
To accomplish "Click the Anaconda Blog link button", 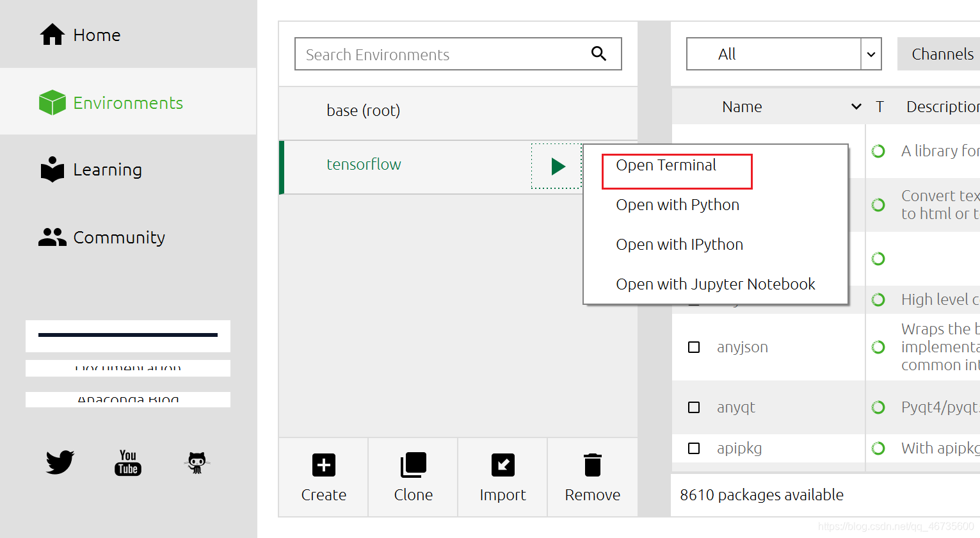I will click(128, 400).
